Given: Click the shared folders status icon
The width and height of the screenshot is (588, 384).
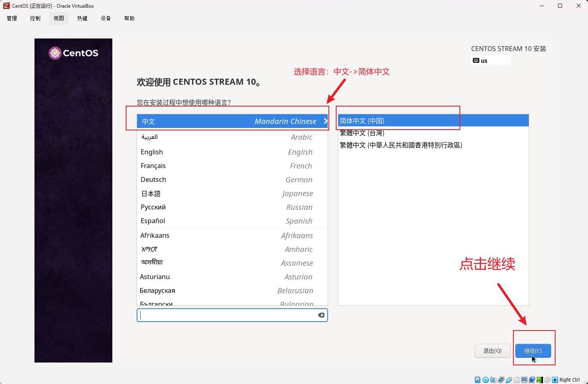Looking at the screenshot, I should [516, 380].
